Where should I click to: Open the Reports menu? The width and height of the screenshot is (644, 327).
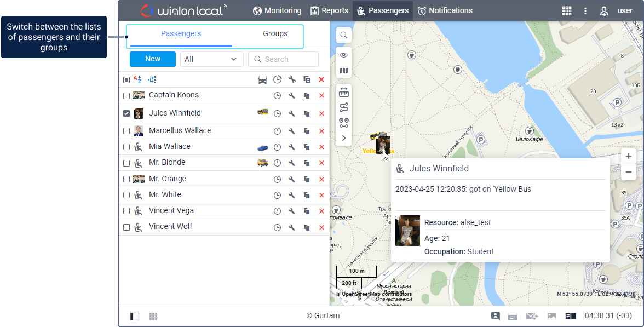(329, 10)
